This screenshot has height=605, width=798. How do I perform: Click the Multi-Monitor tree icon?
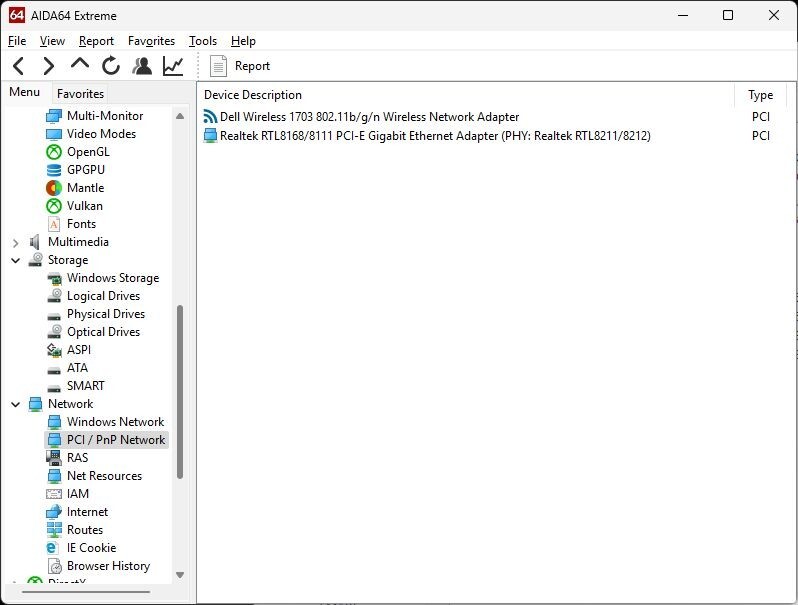[x=54, y=116]
